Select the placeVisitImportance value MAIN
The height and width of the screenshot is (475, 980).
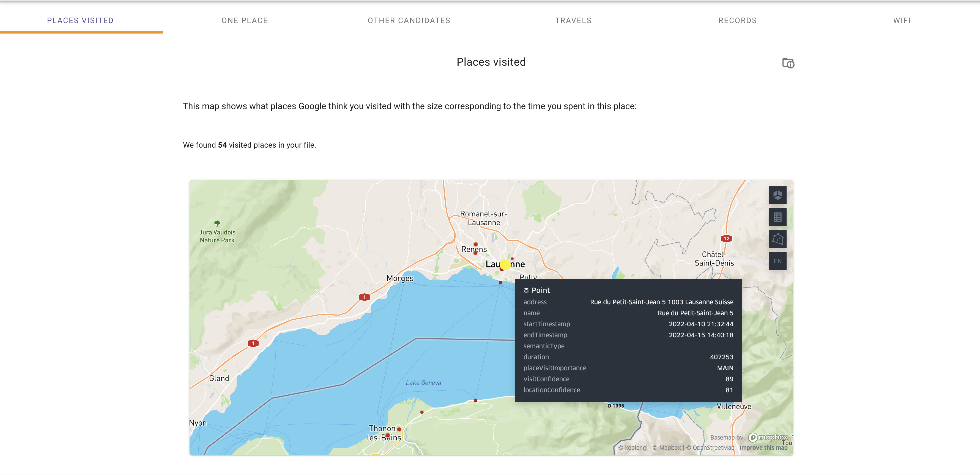click(x=725, y=368)
